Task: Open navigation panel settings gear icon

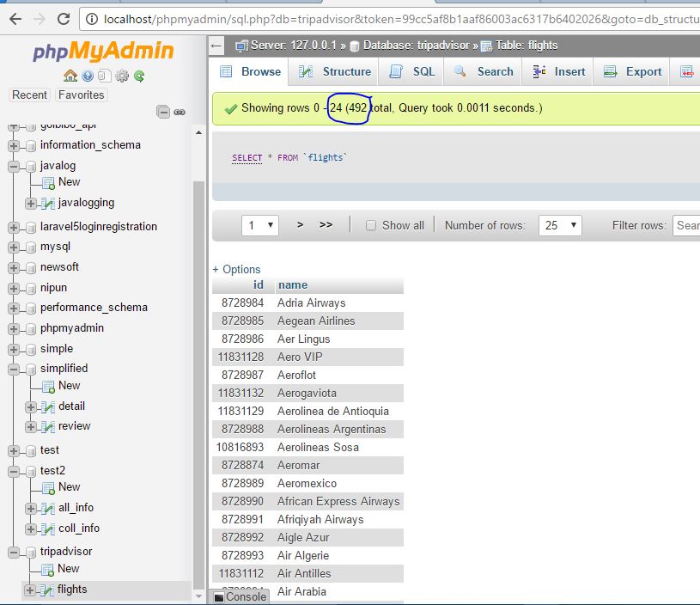Action: tap(122, 76)
